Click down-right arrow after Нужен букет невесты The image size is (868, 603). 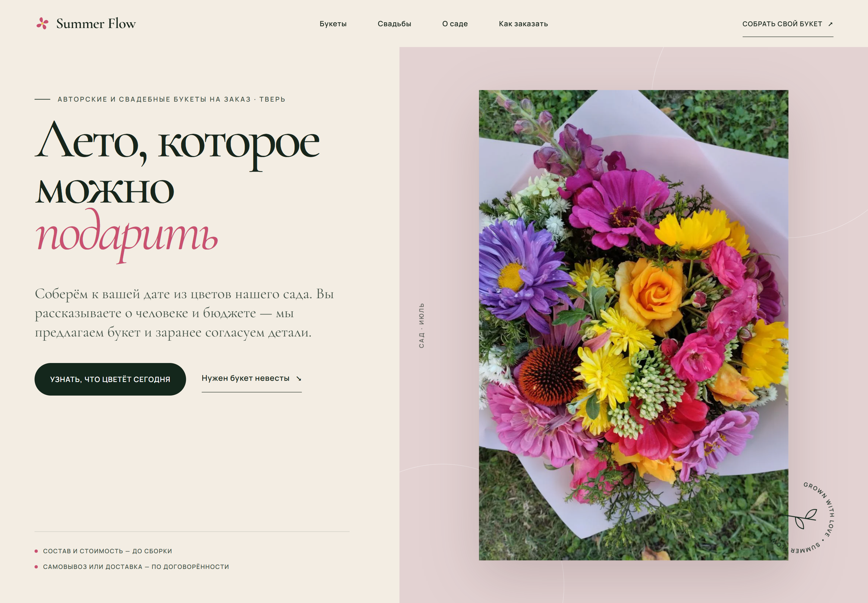[x=298, y=379]
